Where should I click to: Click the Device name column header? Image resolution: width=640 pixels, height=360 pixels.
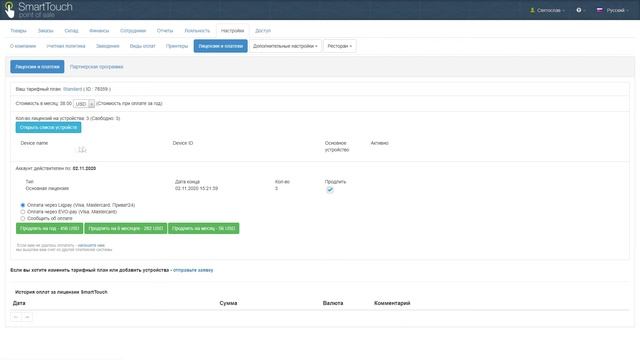tap(34, 143)
